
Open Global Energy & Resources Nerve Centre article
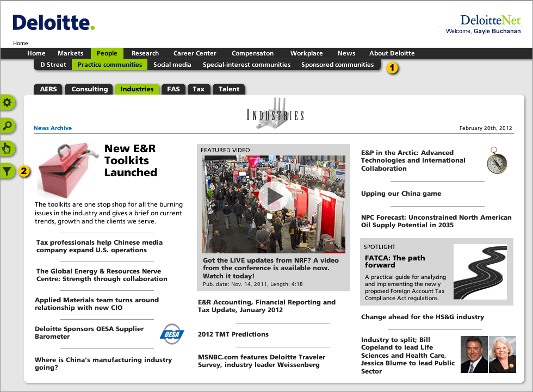click(102, 275)
